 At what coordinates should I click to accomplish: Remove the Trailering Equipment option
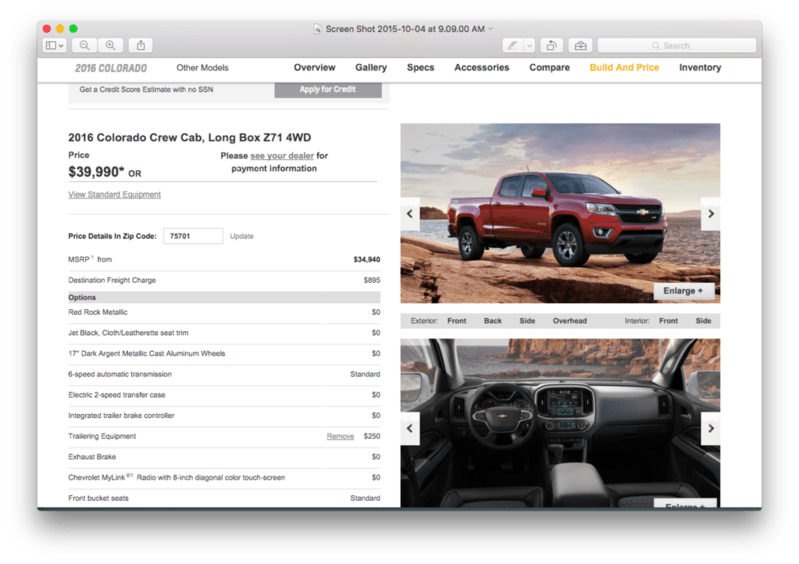340,436
